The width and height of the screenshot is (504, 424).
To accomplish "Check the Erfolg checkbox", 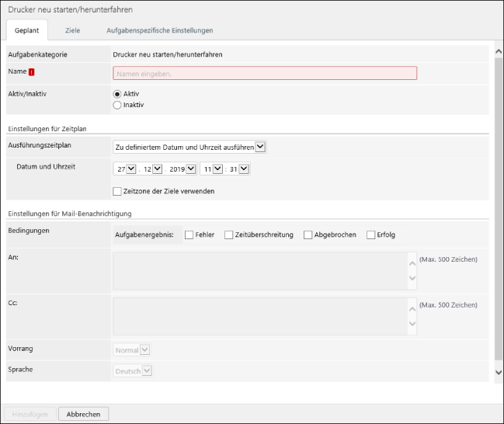I will click(x=370, y=235).
